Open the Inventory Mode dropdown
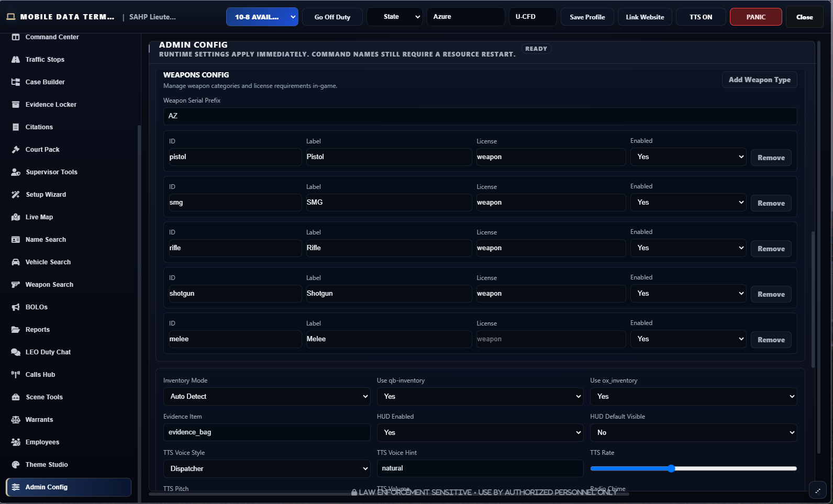833x504 pixels. pyautogui.click(x=266, y=397)
